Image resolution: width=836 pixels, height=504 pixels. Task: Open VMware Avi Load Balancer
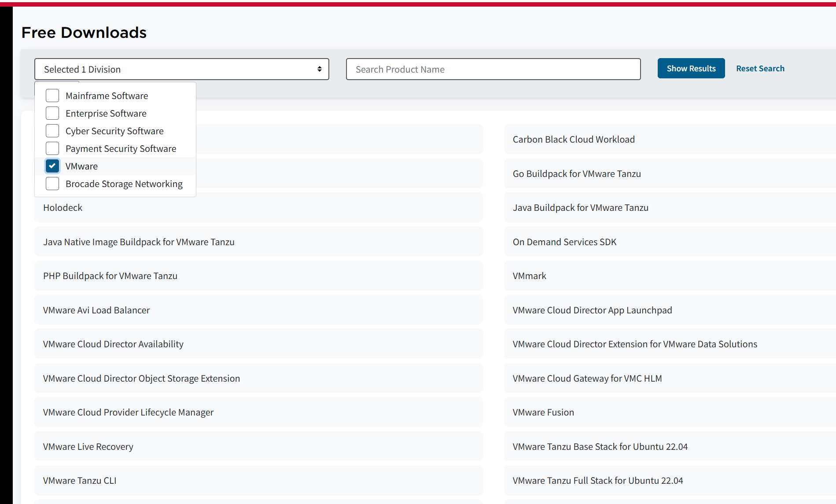point(259,310)
